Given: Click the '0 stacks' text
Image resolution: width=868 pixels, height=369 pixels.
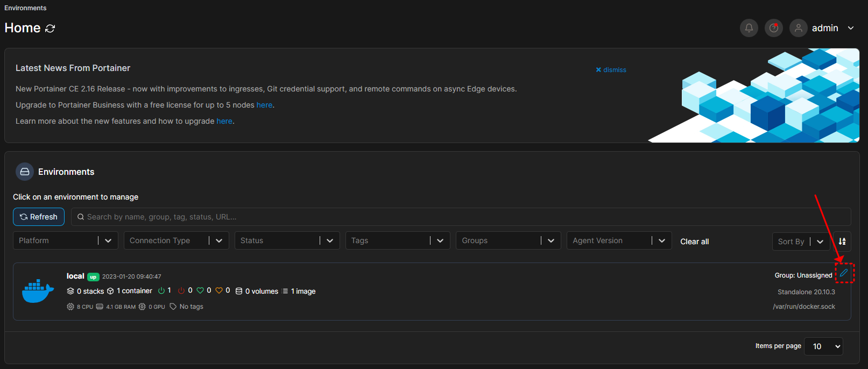Looking at the screenshot, I should [90, 292].
